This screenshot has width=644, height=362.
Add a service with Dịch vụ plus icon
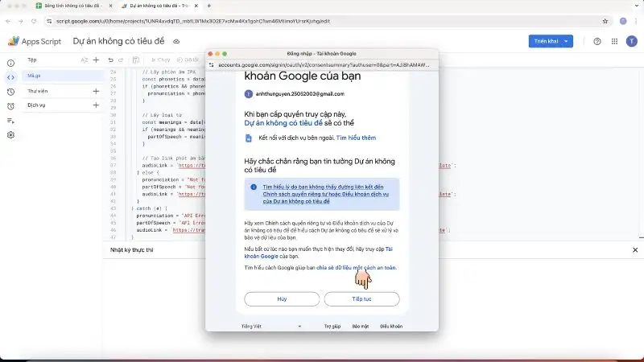pyautogui.click(x=96, y=105)
